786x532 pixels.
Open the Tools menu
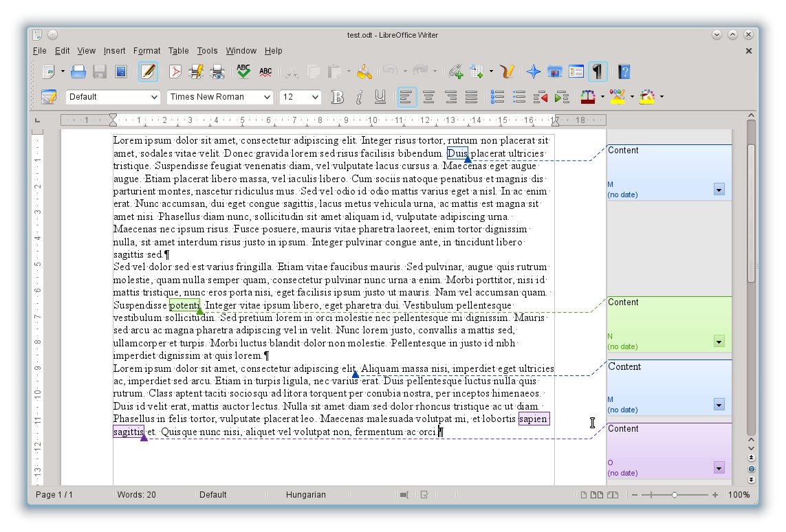click(x=207, y=51)
